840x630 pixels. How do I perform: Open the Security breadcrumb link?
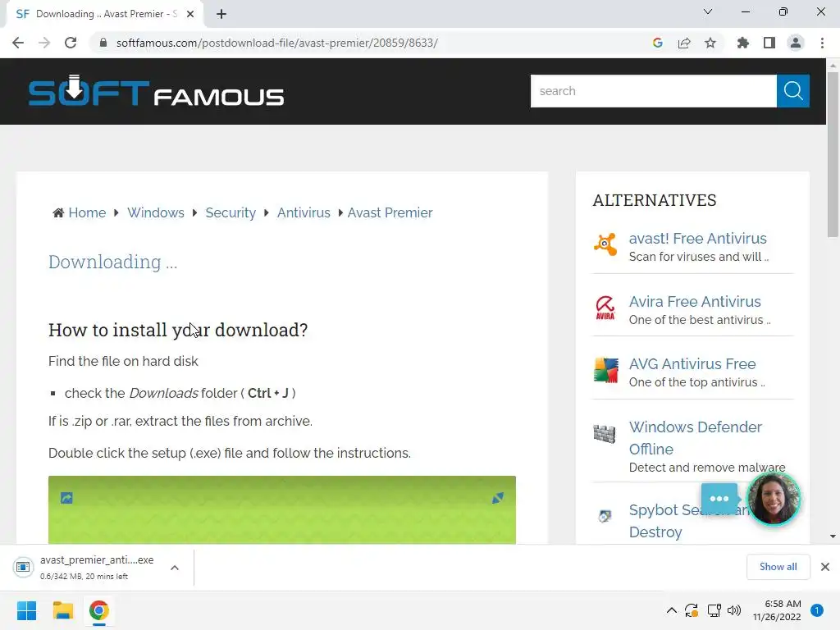coord(231,212)
